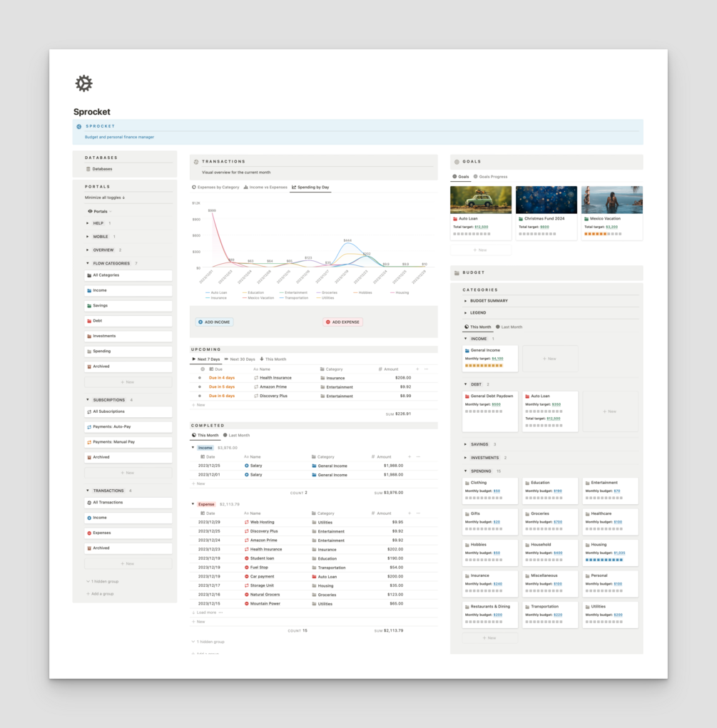Click the Investments folder icon
Image resolution: width=717 pixels, height=728 pixels.
pos(89,336)
